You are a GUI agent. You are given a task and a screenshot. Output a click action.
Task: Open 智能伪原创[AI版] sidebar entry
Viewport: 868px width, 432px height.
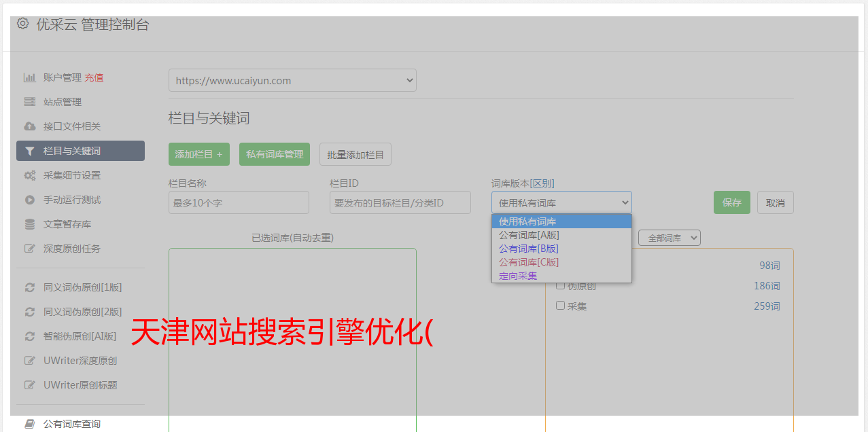click(80, 336)
